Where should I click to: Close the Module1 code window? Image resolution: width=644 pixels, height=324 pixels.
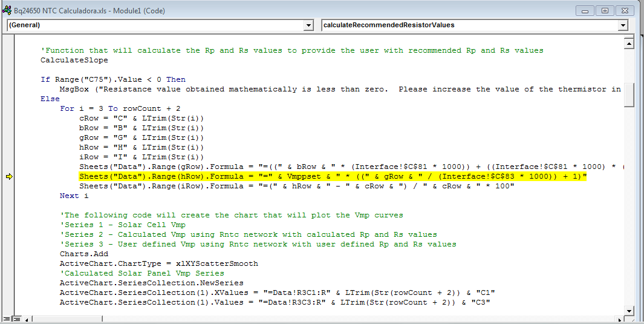click(625, 11)
